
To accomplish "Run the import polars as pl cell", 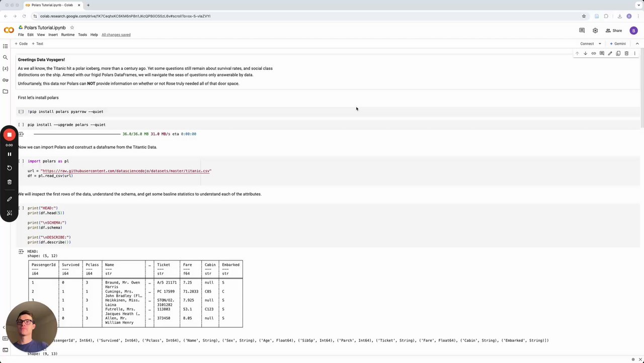I will (x=21, y=161).
